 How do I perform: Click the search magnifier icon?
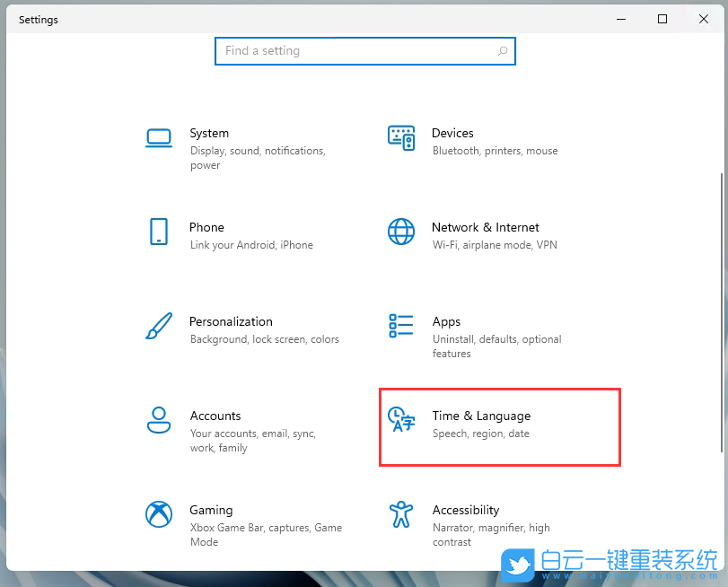(x=503, y=51)
